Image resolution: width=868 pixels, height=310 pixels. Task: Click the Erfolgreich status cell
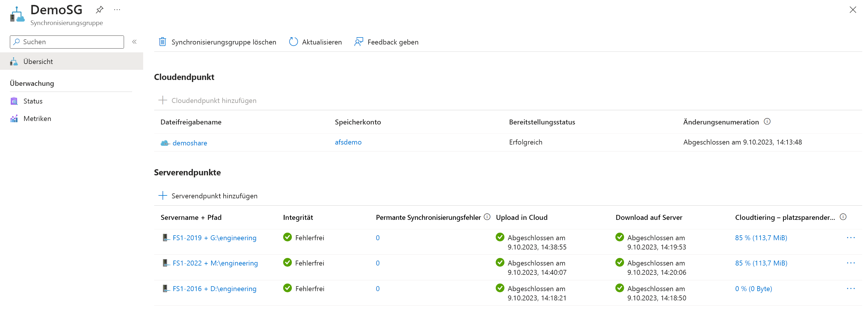[526, 142]
